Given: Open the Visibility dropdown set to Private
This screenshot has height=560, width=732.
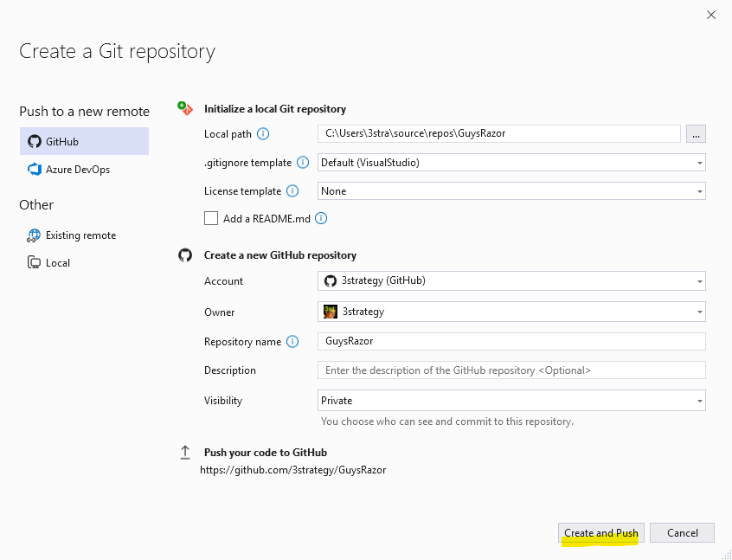Looking at the screenshot, I should 511,400.
